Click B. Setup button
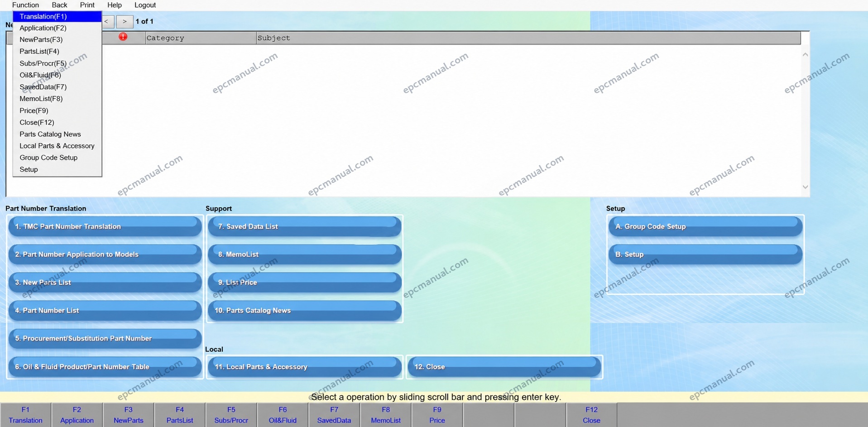 click(x=705, y=254)
